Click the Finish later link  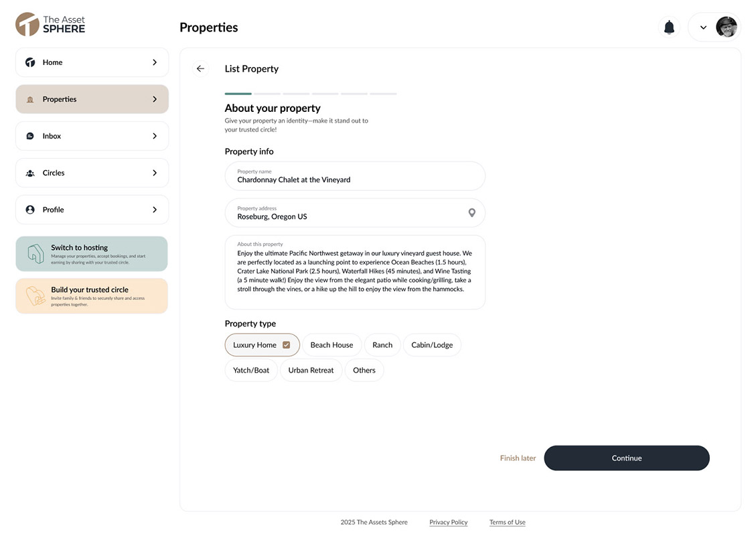tap(518, 458)
